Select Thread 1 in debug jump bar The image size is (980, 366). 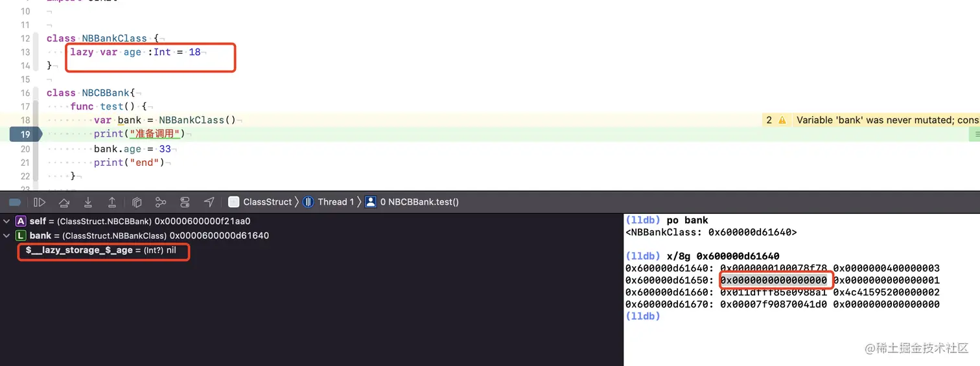coord(329,202)
